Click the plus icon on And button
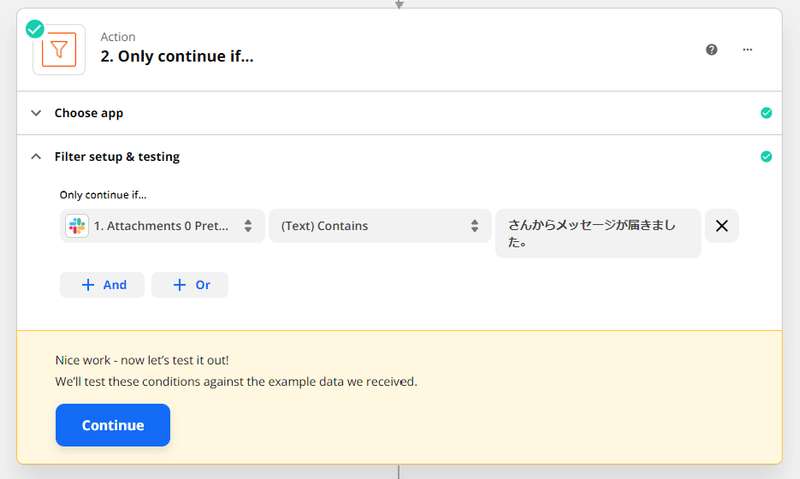The image size is (800, 479). [x=88, y=285]
